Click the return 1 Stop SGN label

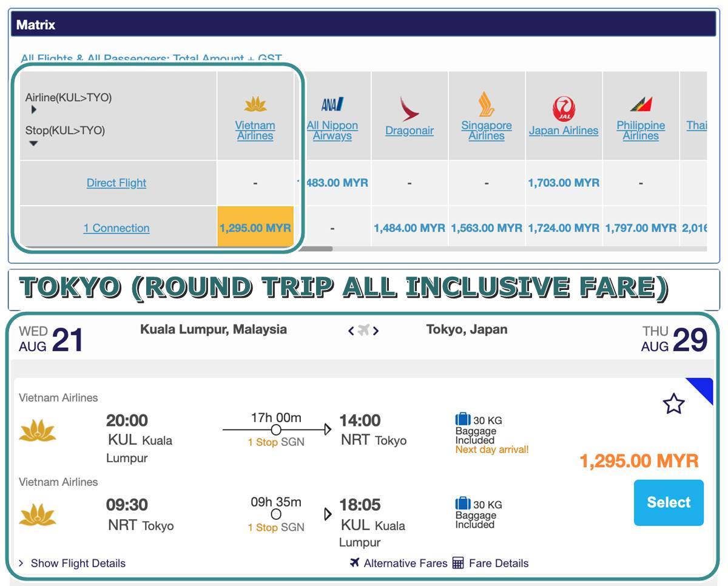click(x=276, y=528)
